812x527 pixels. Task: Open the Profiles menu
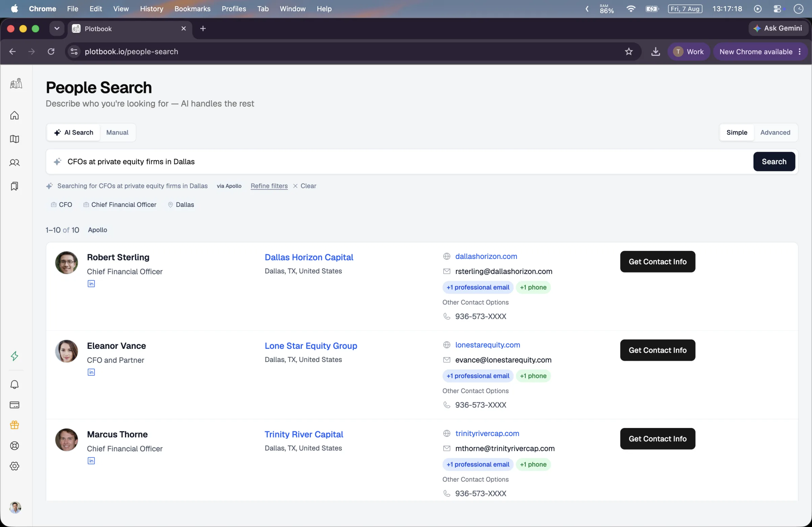pyautogui.click(x=234, y=9)
